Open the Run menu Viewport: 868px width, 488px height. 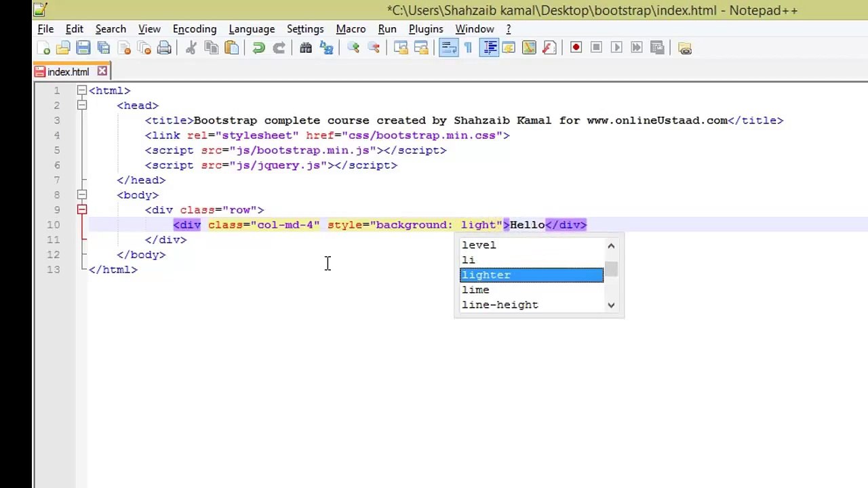(387, 29)
